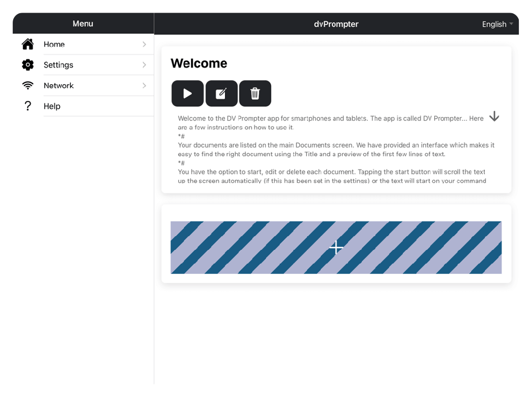This screenshot has height=405, width=532.
Task: Open the Settings menu item
Action: (x=84, y=65)
